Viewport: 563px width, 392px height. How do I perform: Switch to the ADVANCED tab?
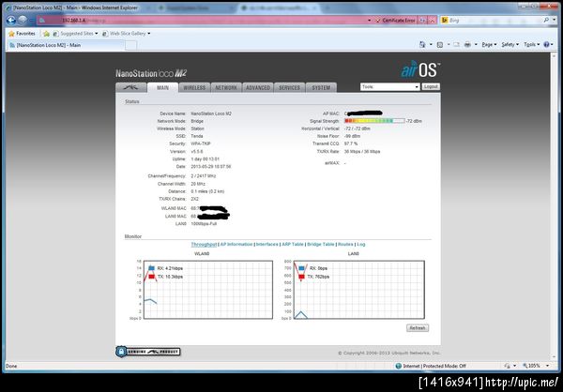(x=258, y=87)
